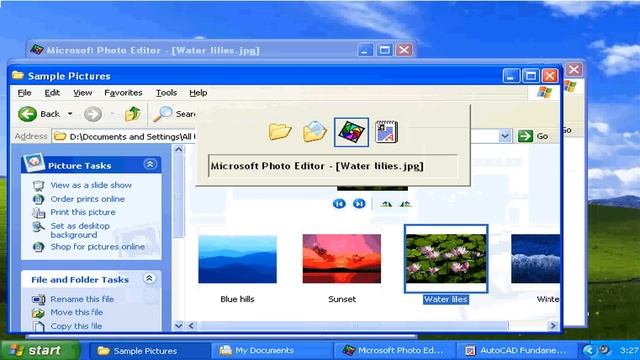The width and height of the screenshot is (640, 360).
Task: Click Rename this file link
Action: pyautogui.click(x=82, y=299)
